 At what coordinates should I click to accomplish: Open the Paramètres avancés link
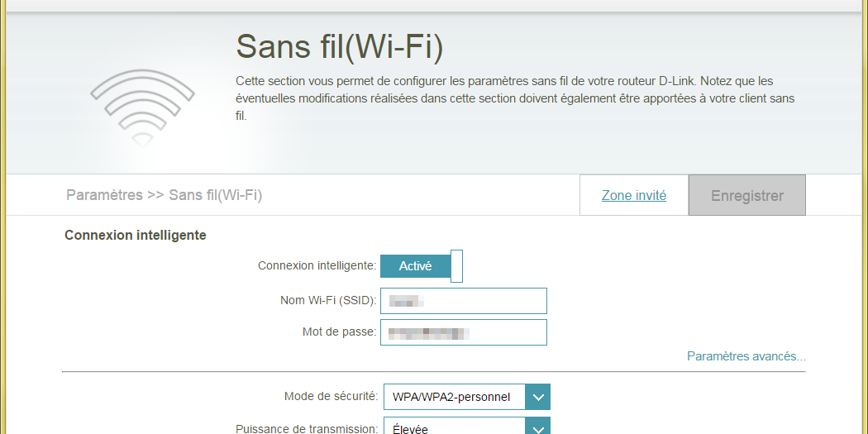coord(746,356)
